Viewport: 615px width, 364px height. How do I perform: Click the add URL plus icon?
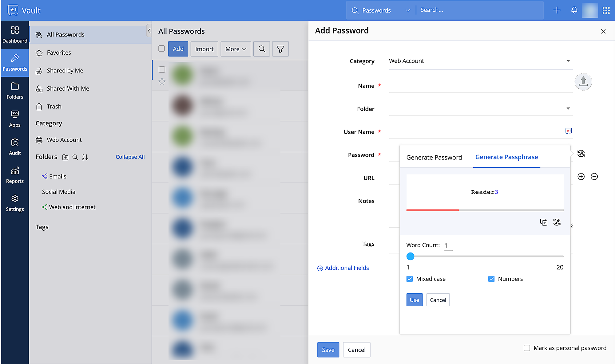[581, 176]
